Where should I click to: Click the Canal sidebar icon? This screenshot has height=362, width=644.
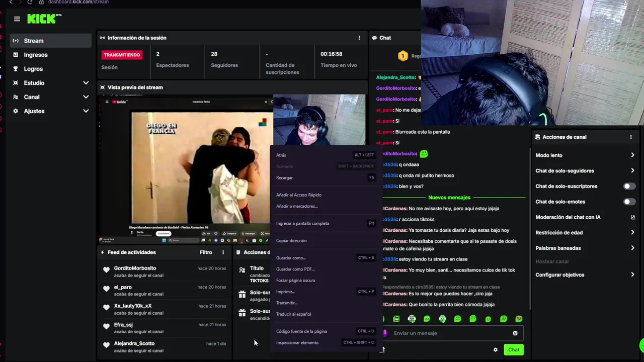click(16, 97)
